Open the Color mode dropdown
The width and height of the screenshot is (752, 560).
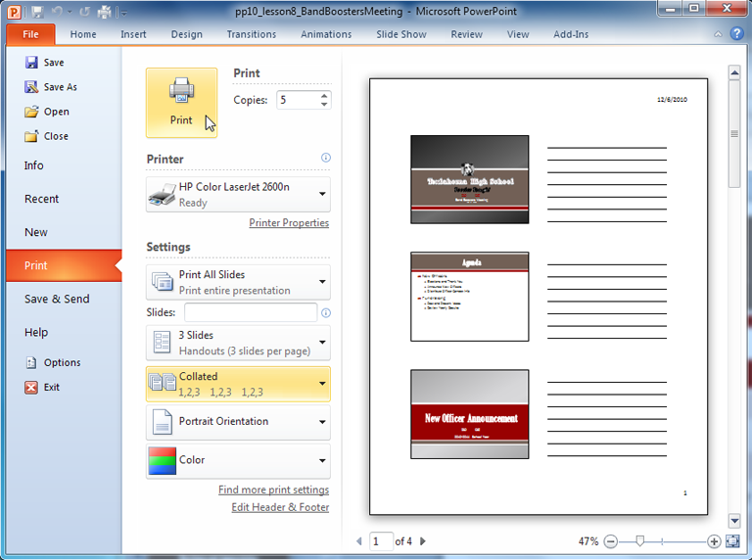[238, 460]
